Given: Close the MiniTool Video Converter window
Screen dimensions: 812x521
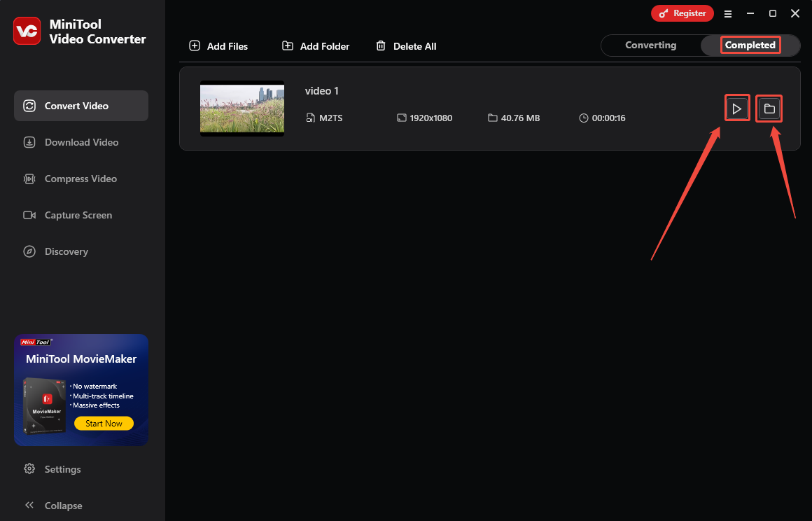Looking at the screenshot, I should (x=795, y=13).
